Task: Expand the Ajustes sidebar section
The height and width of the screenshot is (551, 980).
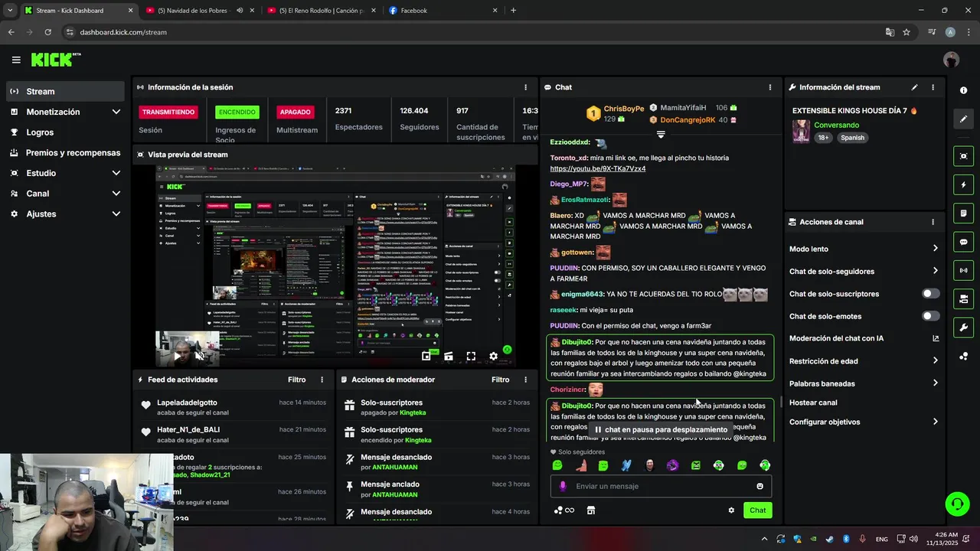Action: click(x=65, y=214)
